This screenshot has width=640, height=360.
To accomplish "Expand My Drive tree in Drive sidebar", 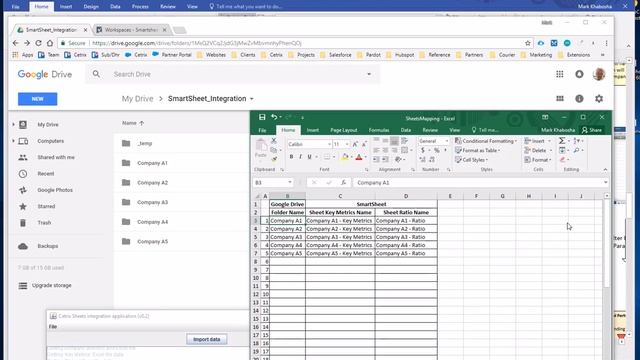I will 13,124.
